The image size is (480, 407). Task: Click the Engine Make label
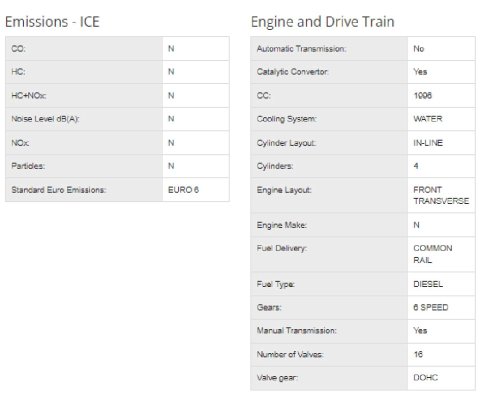282,225
